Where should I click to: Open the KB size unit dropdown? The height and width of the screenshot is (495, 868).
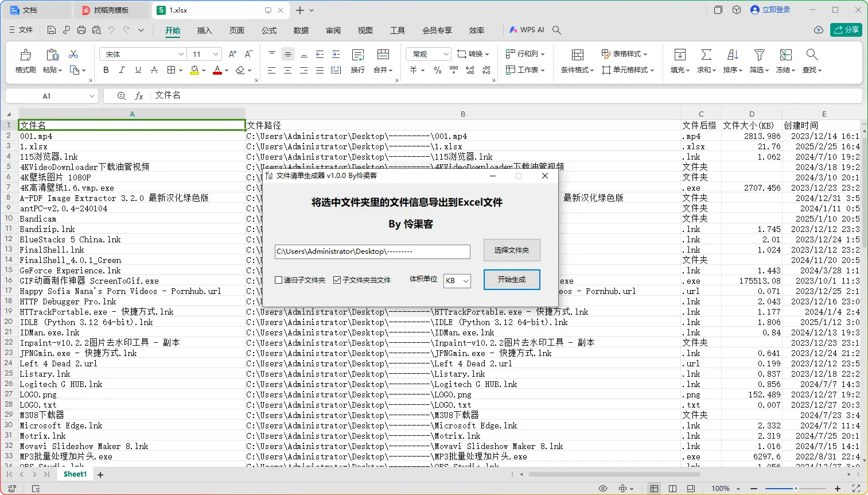(457, 281)
